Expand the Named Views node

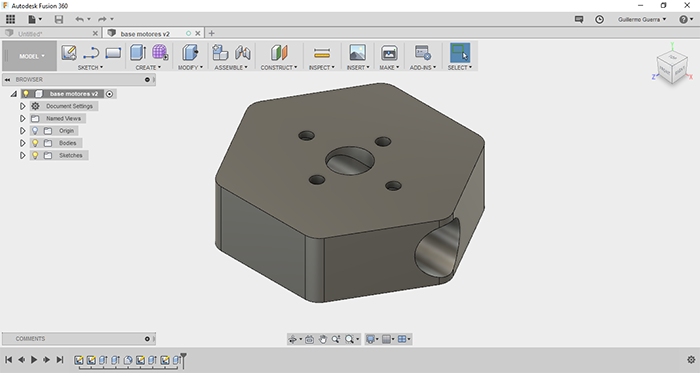pos(22,119)
